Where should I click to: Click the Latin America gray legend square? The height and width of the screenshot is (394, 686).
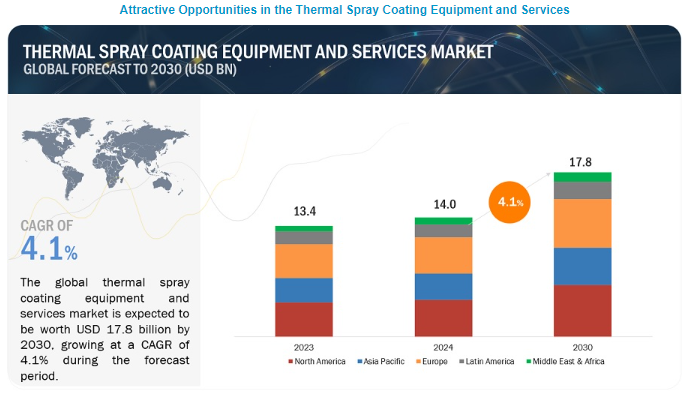click(462, 362)
